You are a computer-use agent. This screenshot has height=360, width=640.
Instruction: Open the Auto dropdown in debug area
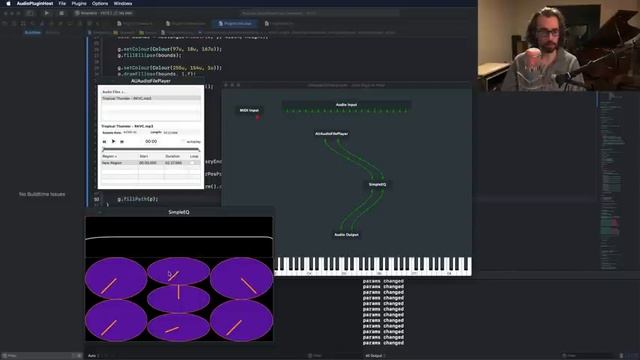coord(93,356)
